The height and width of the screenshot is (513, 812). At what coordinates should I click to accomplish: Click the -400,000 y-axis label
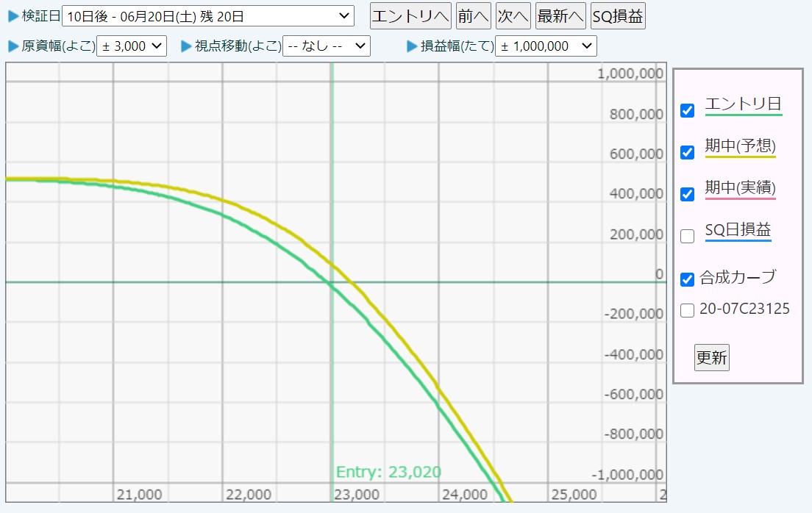[x=634, y=354]
